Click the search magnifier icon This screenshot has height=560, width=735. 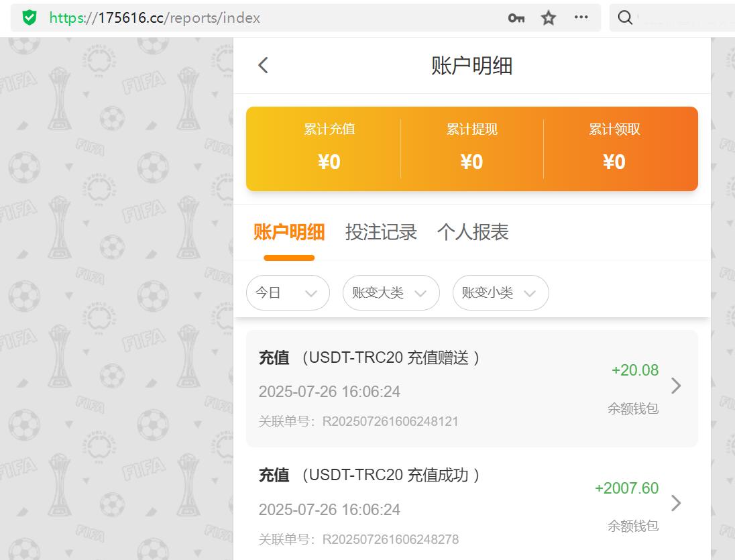(x=624, y=18)
